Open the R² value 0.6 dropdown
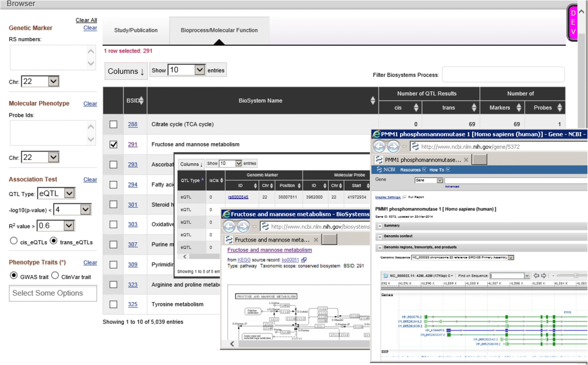The width and height of the screenshot is (588, 365). 69,226
